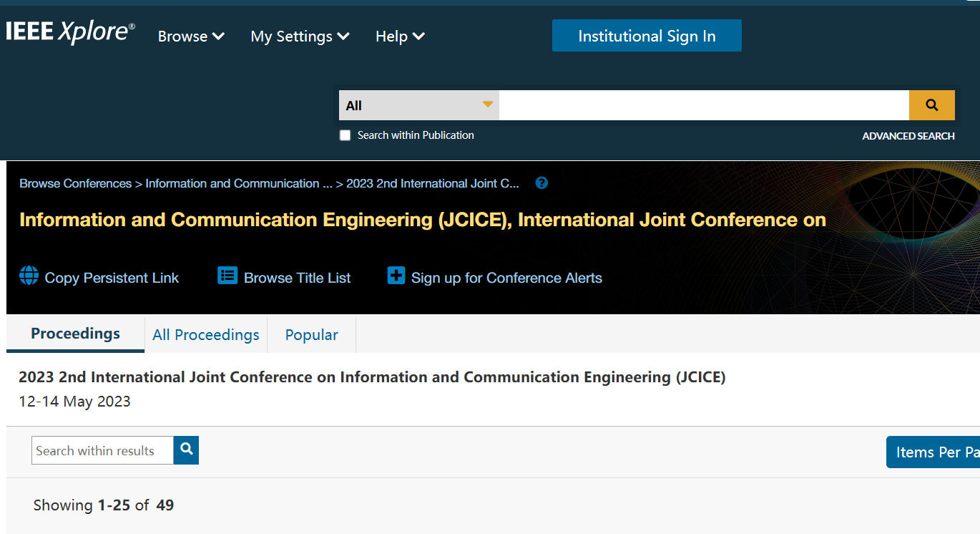Open the ADVANCED SEARCH link

(908, 136)
